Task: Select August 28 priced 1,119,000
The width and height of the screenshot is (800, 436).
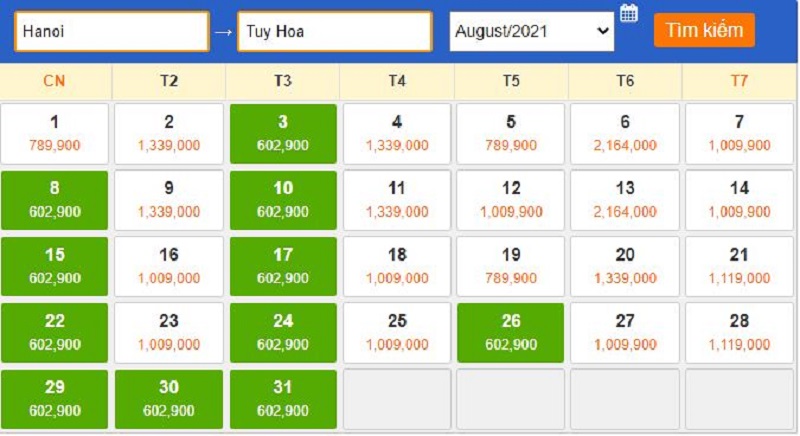Action: (739, 332)
